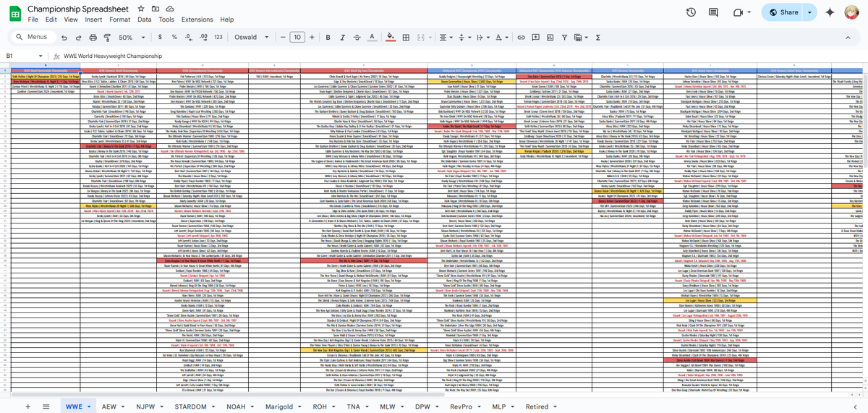The image size is (868, 413).
Task: Click the Share button
Action: pos(783,12)
